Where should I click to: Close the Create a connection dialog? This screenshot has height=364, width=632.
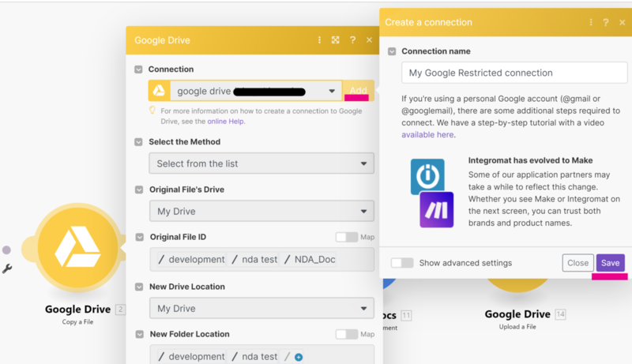[623, 22]
